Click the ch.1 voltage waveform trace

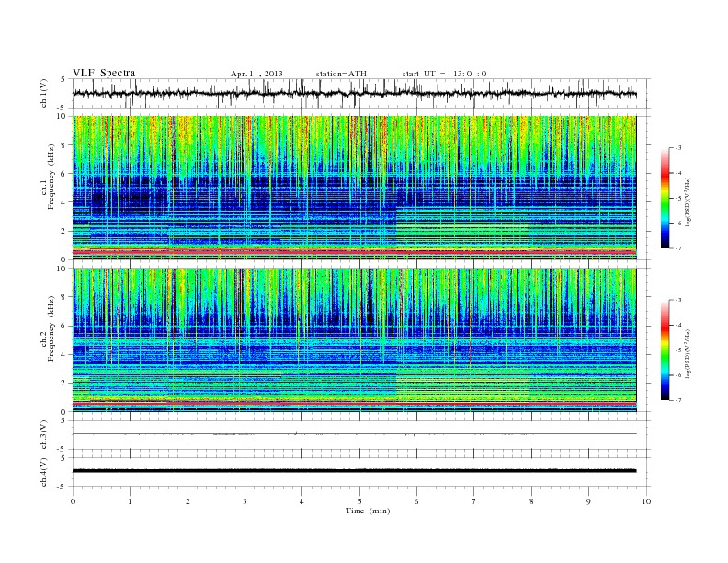[354, 93]
